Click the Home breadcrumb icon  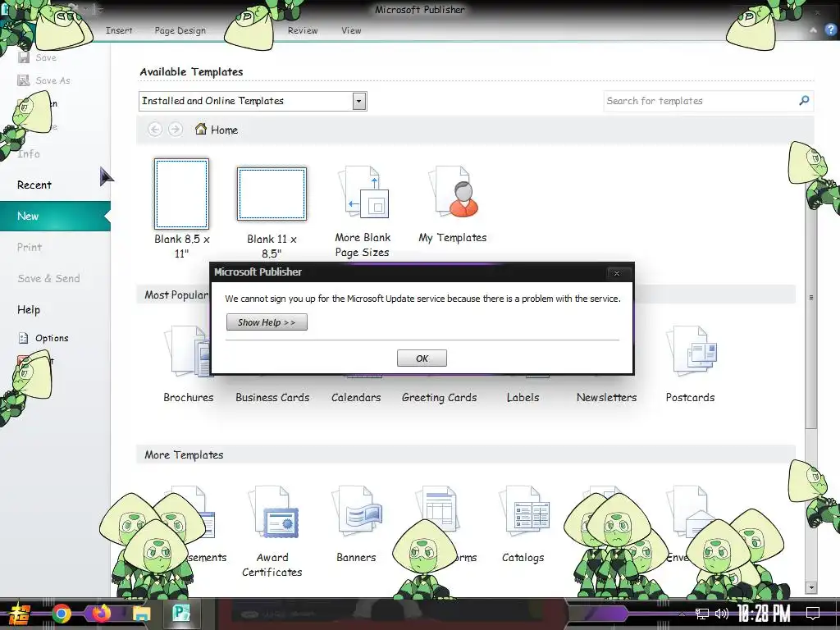click(x=201, y=129)
